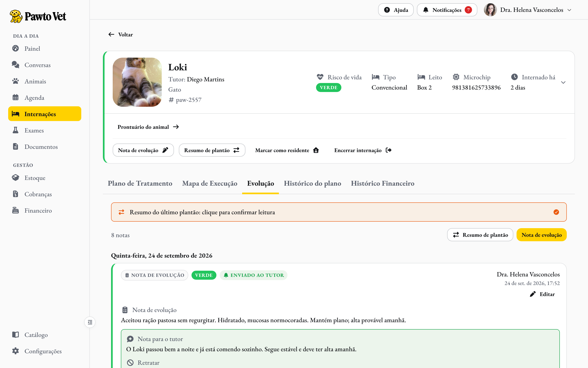Open Histórico Financeiro tab
Image resolution: width=588 pixels, height=368 pixels.
click(x=382, y=183)
